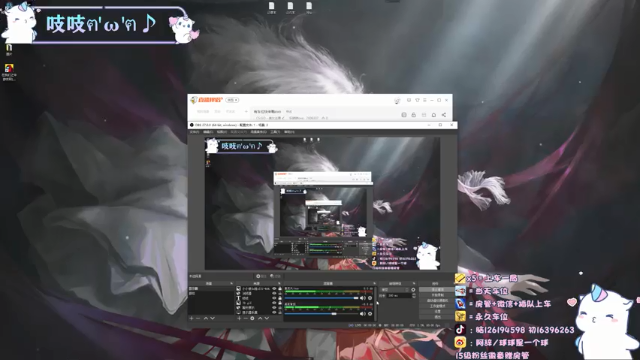The width and height of the screenshot is (640, 360).
Task: Click the OBS preview canvas
Action: [322, 203]
